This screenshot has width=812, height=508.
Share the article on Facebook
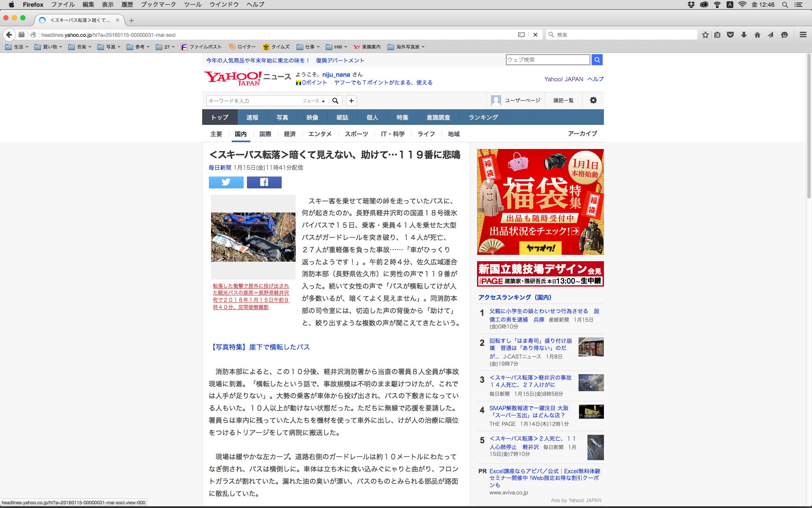coord(264,182)
